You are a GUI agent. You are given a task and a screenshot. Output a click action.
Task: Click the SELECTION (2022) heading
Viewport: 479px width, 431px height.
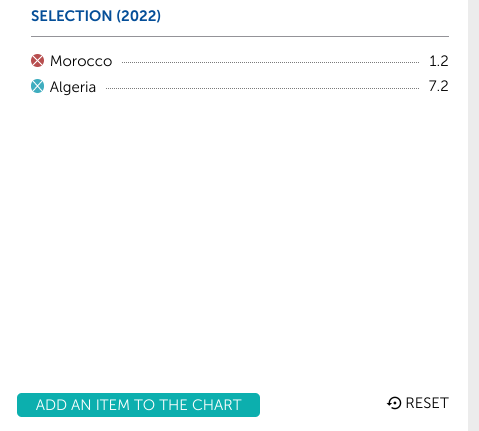(96, 16)
